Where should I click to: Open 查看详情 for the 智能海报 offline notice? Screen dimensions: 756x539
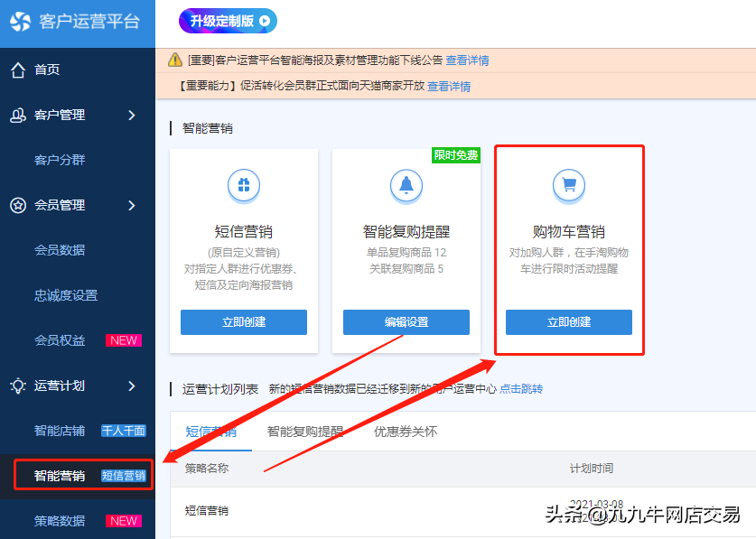(467, 60)
